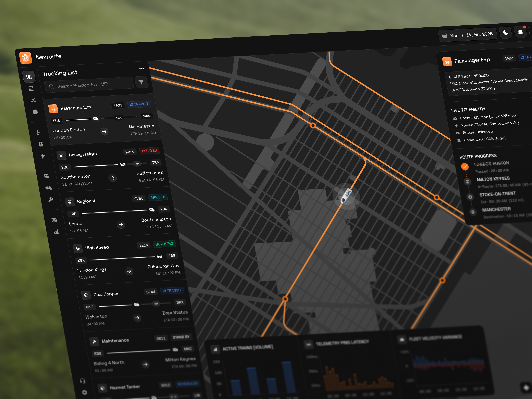Click the arrow button on London Kings row
532x399 pixels.
tap(129, 271)
